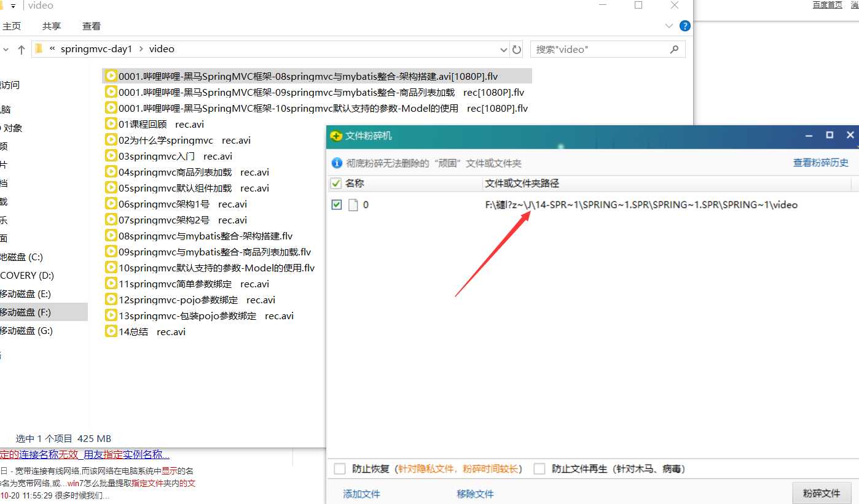Open the Explorer help question-mark icon

point(684,26)
